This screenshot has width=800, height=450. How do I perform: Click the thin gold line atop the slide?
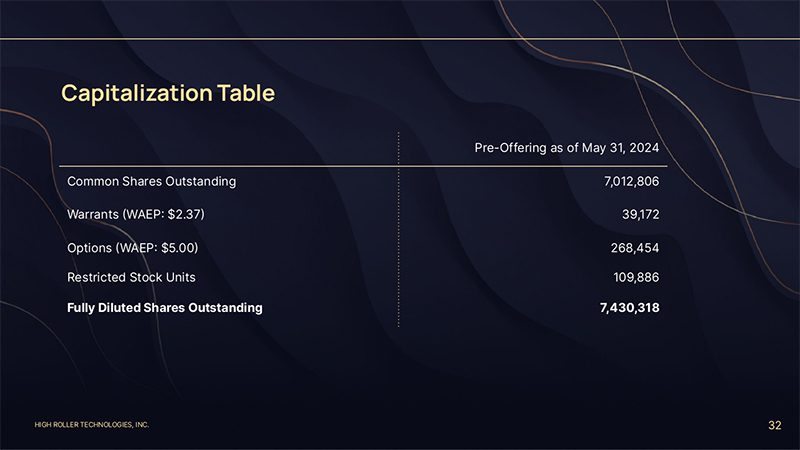click(x=400, y=38)
